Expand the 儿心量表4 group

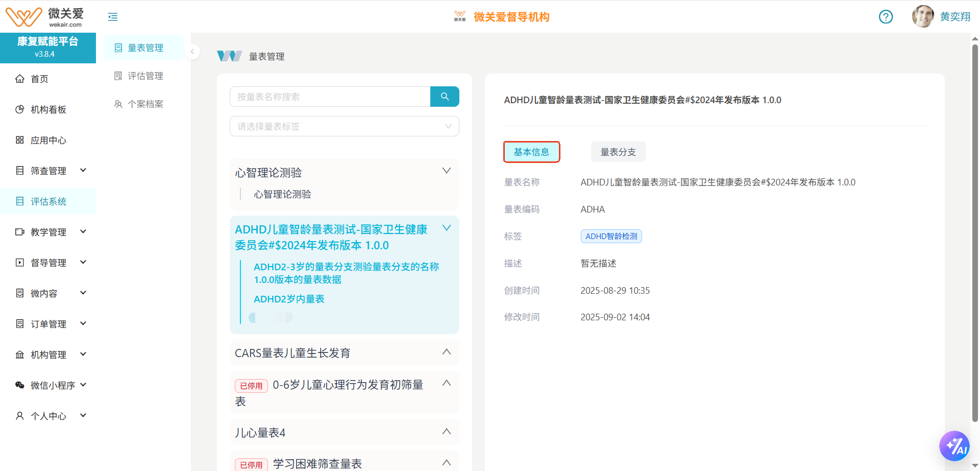point(446,432)
